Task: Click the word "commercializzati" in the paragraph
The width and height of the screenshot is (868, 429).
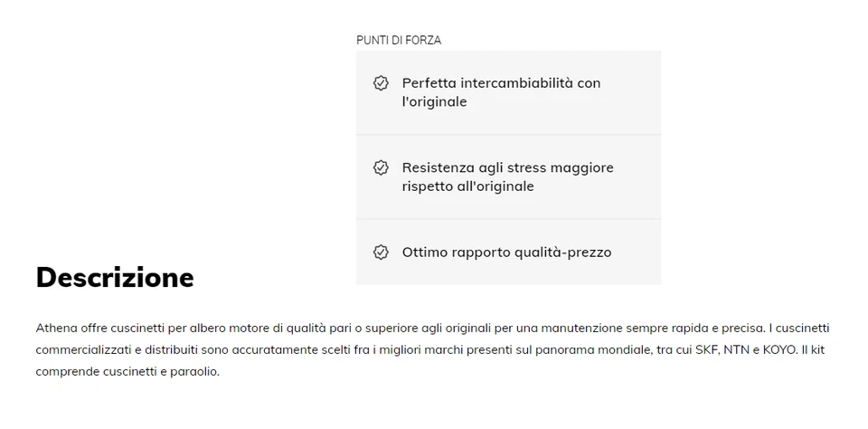Action: 79,349
